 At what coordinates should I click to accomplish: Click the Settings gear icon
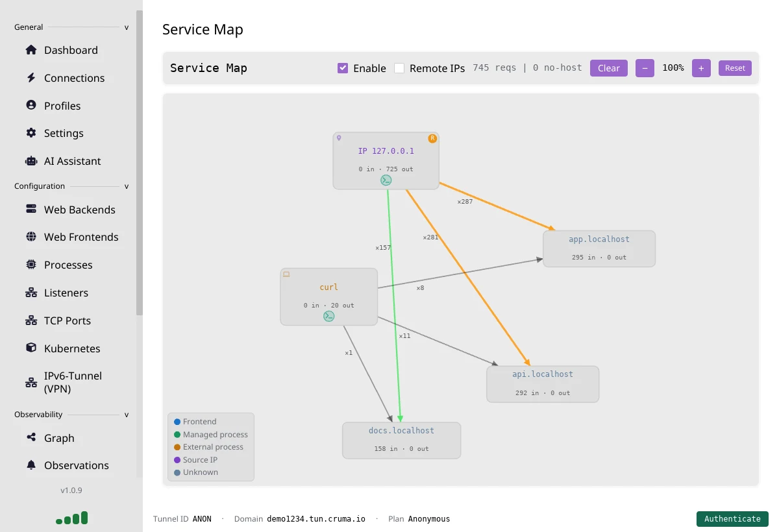coord(31,133)
